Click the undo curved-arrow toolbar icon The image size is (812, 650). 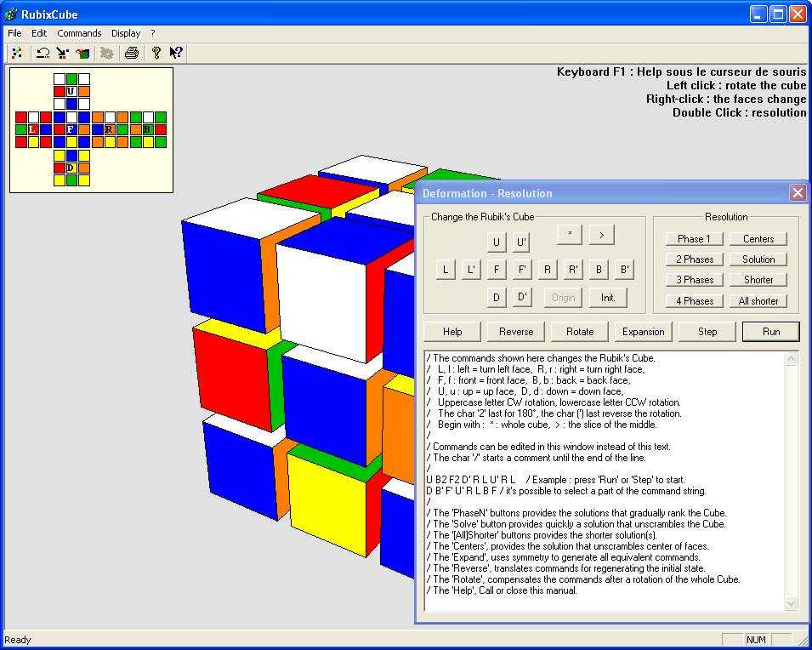[x=43, y=53]
